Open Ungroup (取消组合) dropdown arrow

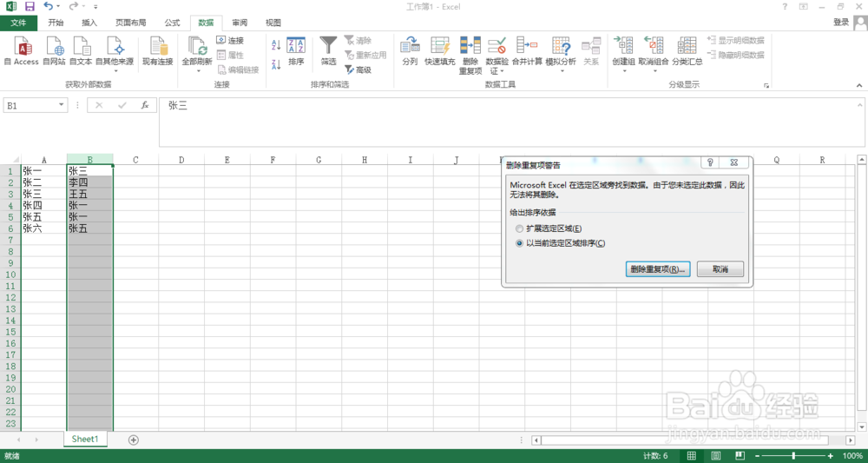pos(654,70)
